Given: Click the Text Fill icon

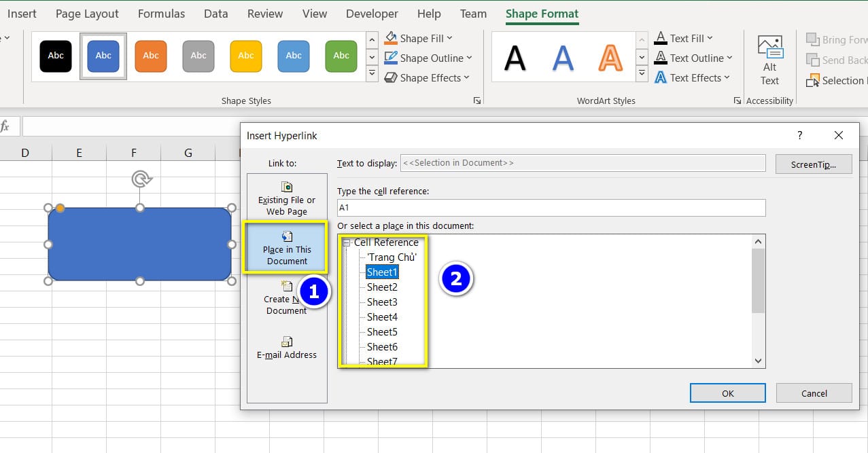Looking at the screenshot, I should (x=661, y=38).
